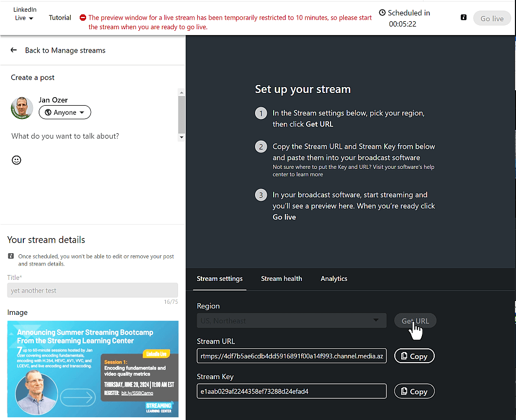Click 'What do you want to talk about?' box
Viewport: 516px width, 420px height.
pos(65,136)
